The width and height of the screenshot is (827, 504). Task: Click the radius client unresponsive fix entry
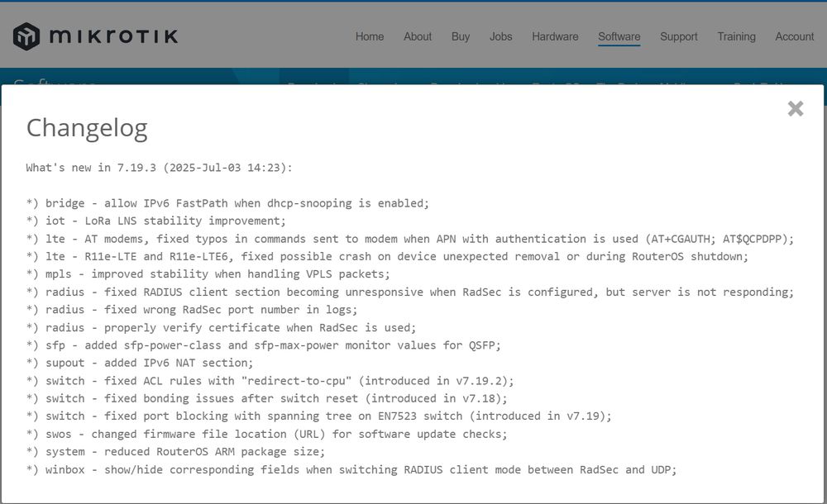click(410, 292)
